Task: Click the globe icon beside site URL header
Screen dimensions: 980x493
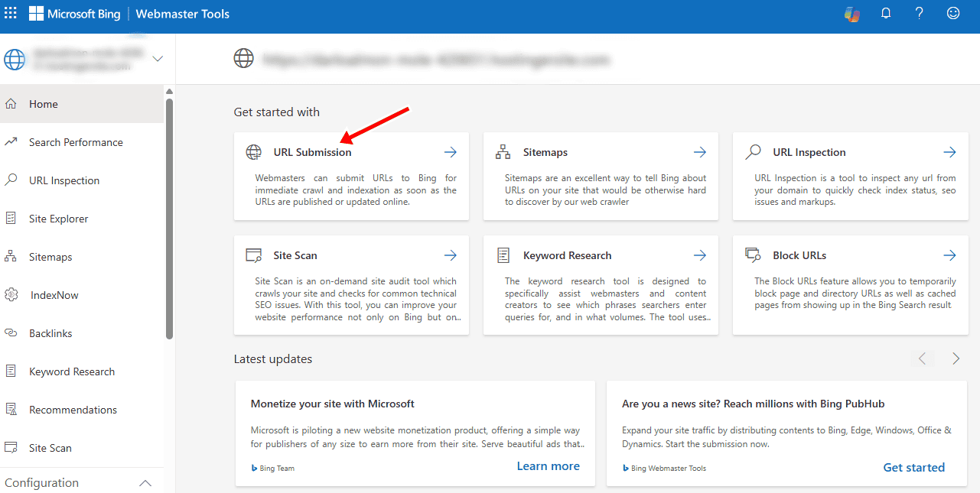Action: 243,58
